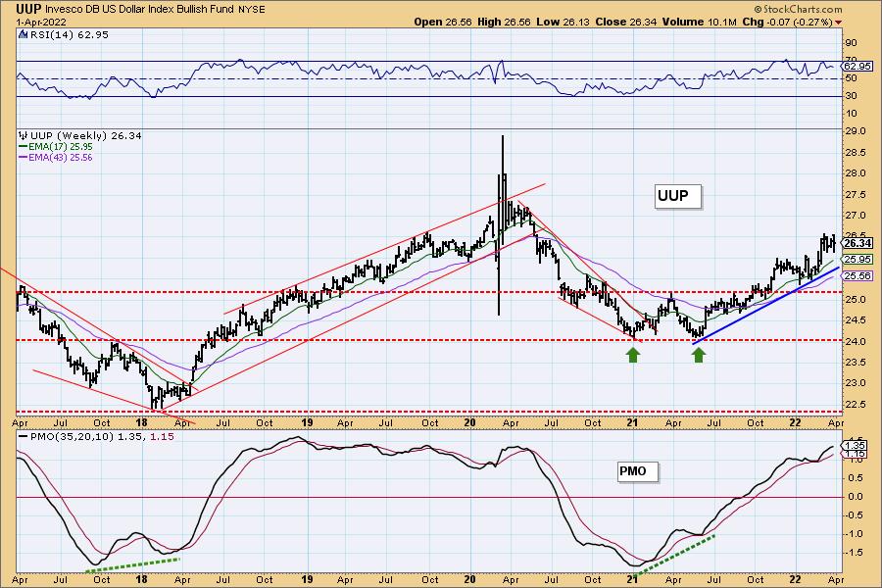
Task: Click the black PMO legend line swatch
Action: [24, 437]
